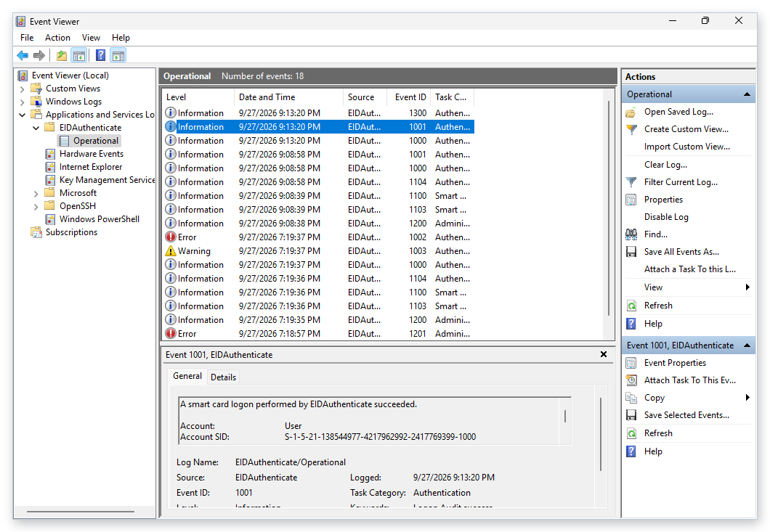Select Save All Events As

pyautogui.click(x=681, y=252)
